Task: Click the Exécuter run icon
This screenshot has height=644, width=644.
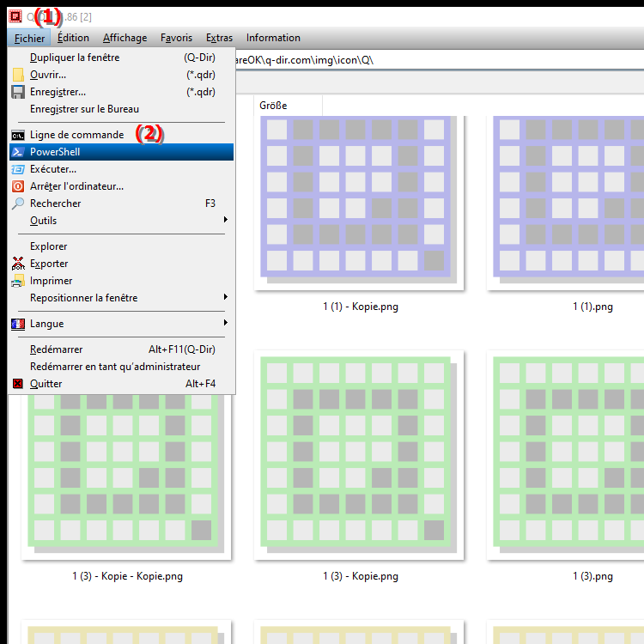Action: pos(18,169)
